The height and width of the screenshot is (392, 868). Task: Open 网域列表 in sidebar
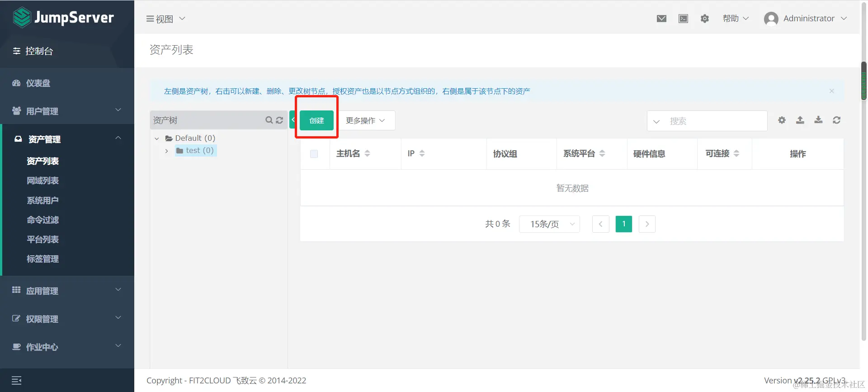click(42, 181)
